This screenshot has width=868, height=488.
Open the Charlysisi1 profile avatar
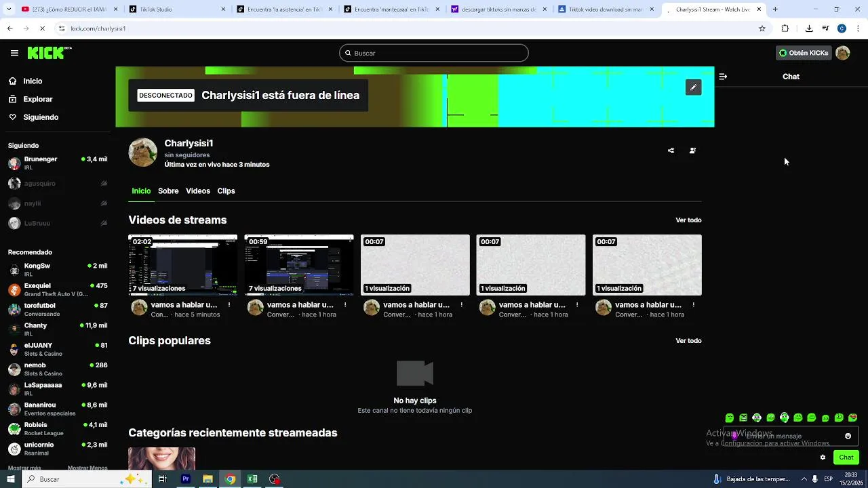pos(142,152)
